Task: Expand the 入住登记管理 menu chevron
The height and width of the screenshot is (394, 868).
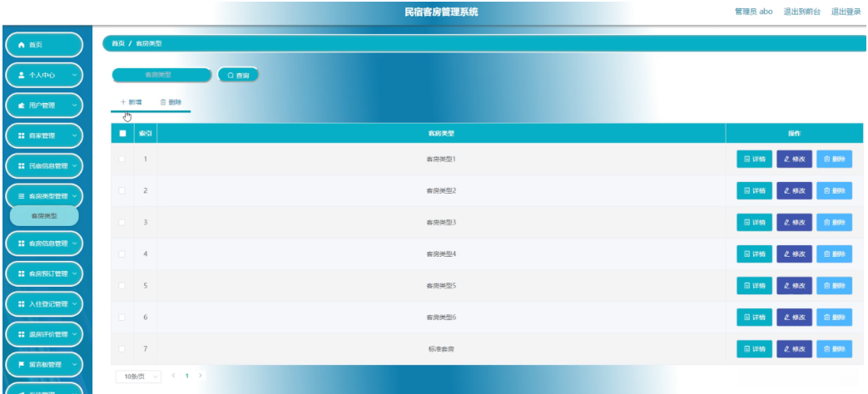Action: tap(75, 304)
